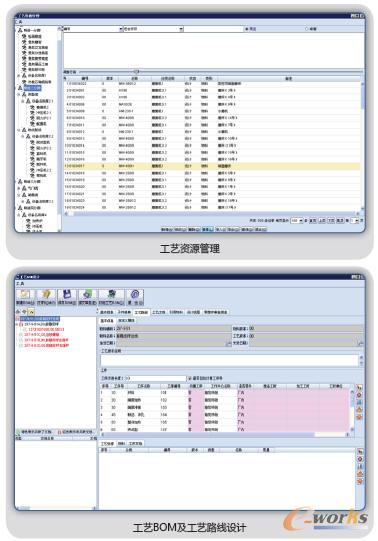The image size is (378, 541).
Task: Switch to the third tab in process design tabs
Action: tap(141, 312)
